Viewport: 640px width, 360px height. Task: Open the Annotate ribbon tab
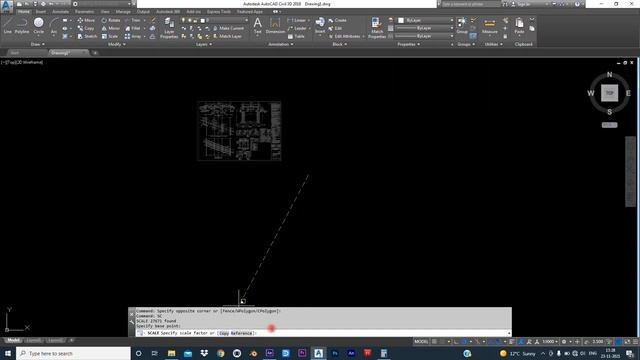pyautogui.click(x=60, y=12)
